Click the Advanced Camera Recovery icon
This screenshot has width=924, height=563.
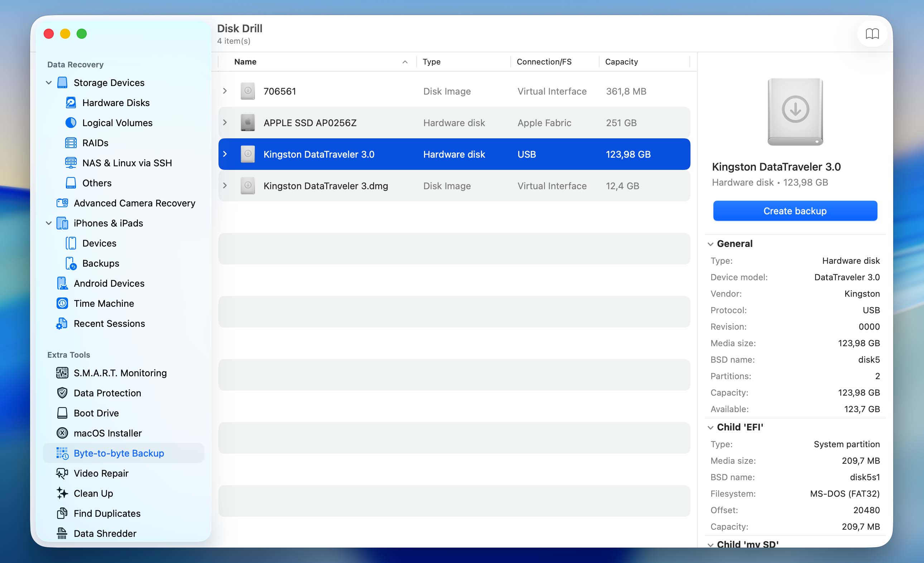(x=62, y=203)
